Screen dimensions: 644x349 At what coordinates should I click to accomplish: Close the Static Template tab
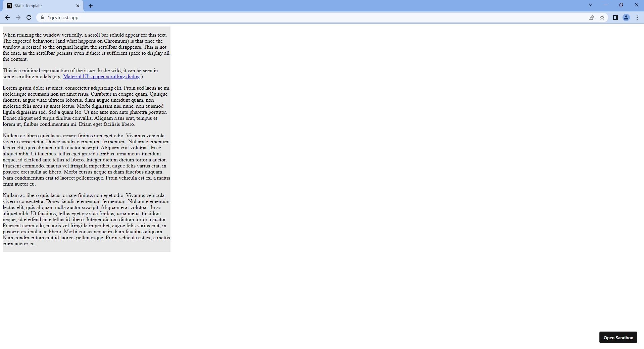click(x=78, y=6)
